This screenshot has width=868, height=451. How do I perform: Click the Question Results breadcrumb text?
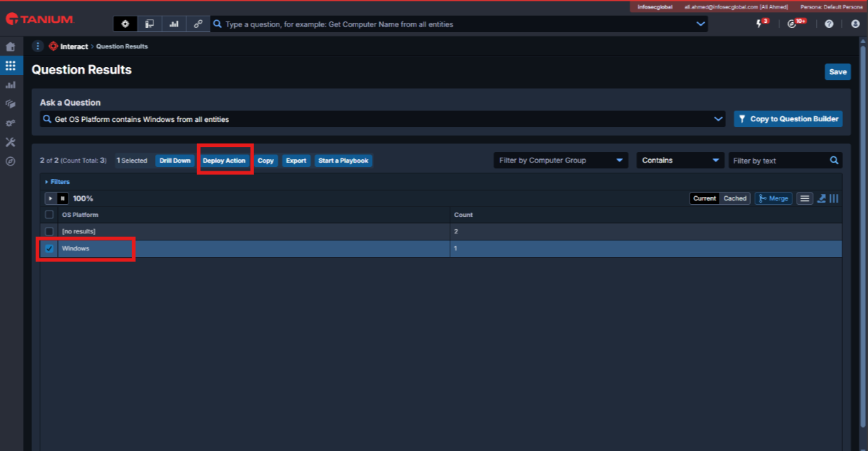pos(122,46)
